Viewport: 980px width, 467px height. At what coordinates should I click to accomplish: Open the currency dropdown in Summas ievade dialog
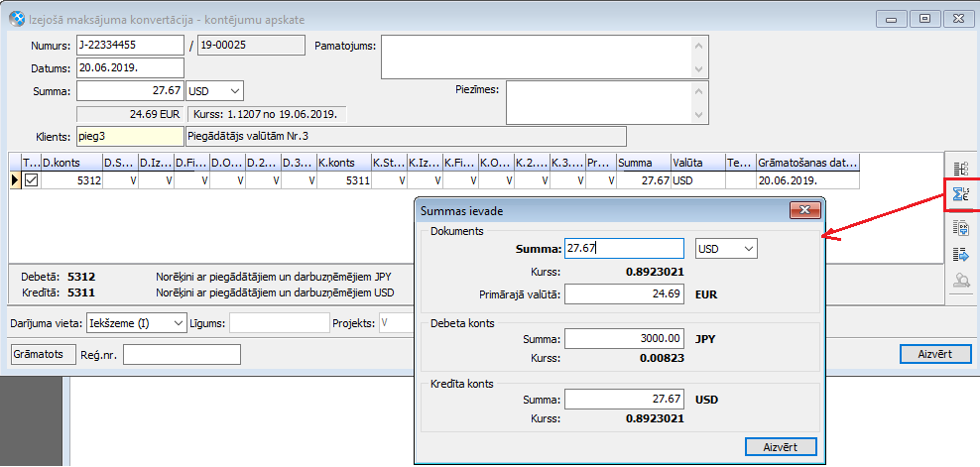coord(748,249)
